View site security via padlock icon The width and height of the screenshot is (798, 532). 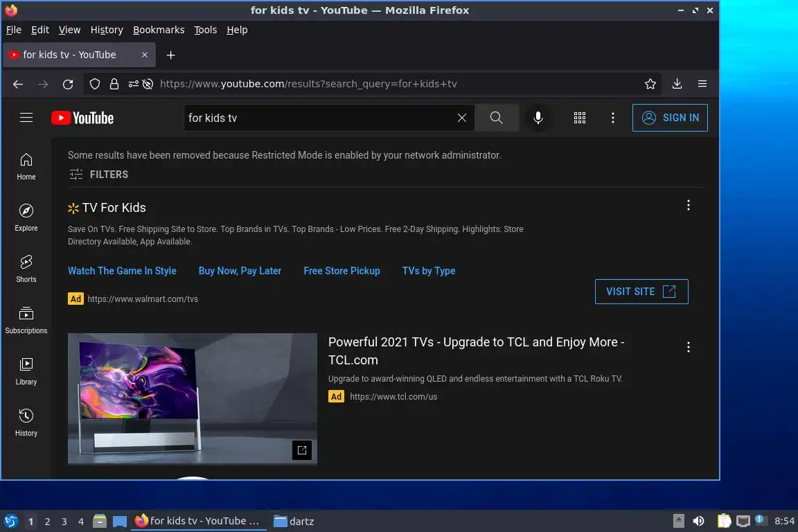pyautogui.click(x=114, y=84)
